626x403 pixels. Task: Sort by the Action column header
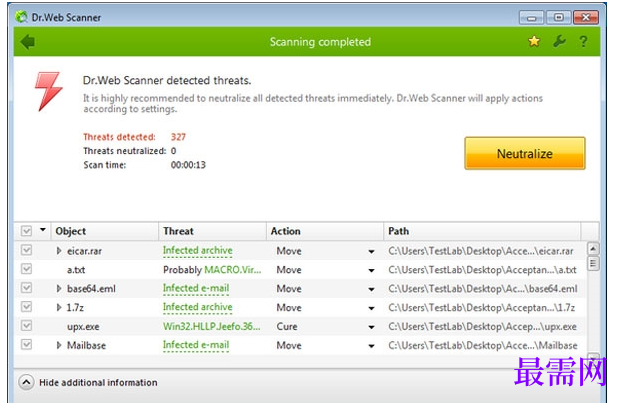[x=325, y=231]
